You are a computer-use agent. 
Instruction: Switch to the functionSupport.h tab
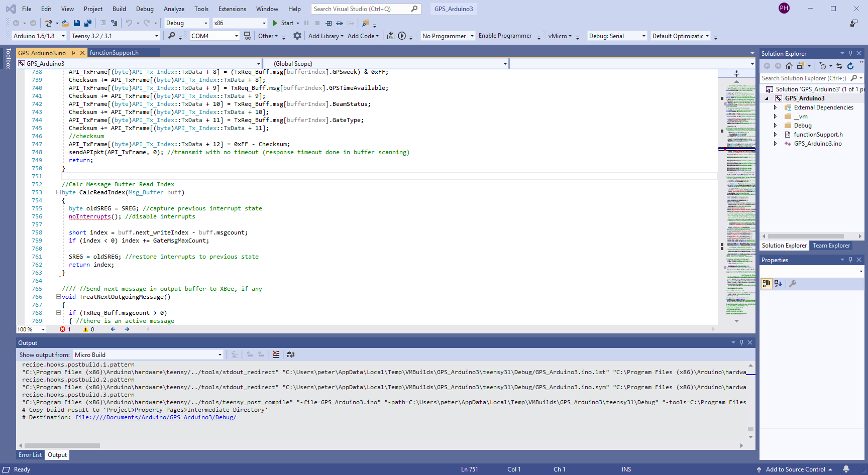tap(114, 53)
